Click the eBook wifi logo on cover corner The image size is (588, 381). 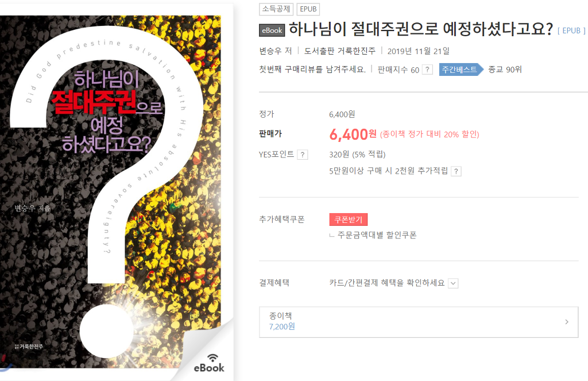pyautogui.click(x=209, y=363)
